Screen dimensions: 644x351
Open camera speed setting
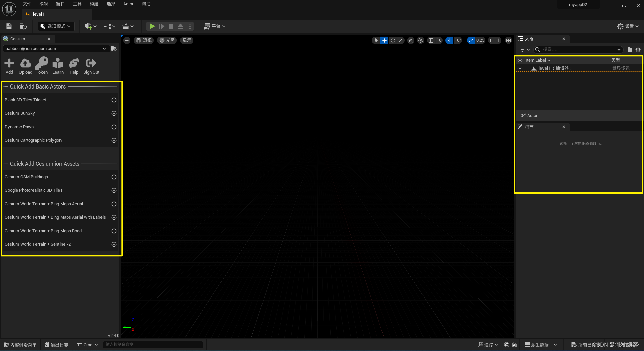495,40
